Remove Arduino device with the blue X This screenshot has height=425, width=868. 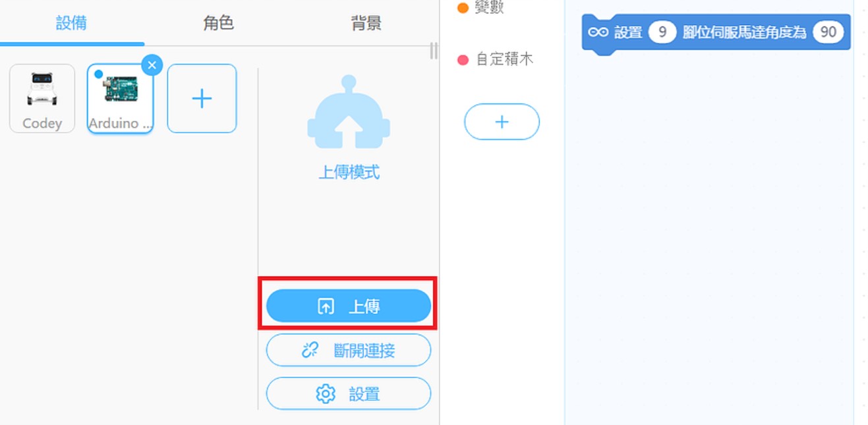152,65
